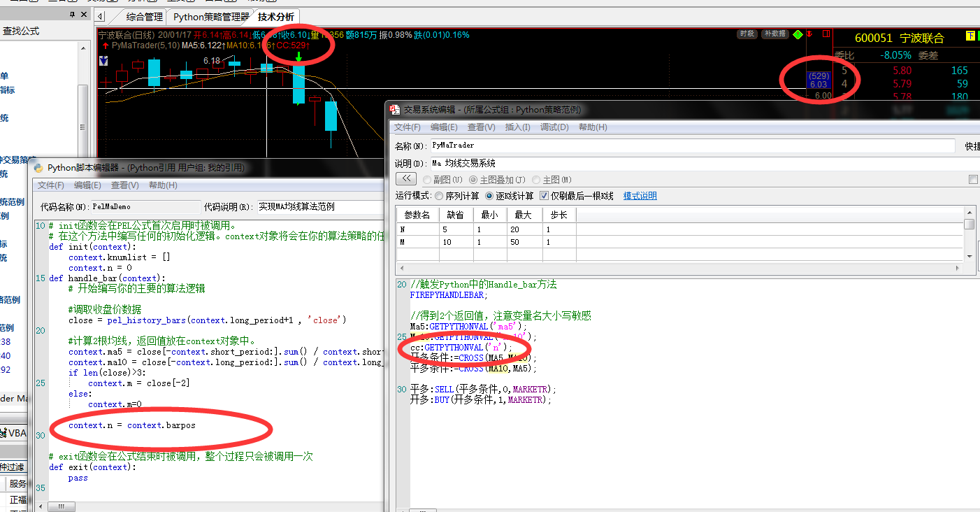The image size is (980, 512).
Task: Switch to the 综合管理 tab
Action: point(145,17)
